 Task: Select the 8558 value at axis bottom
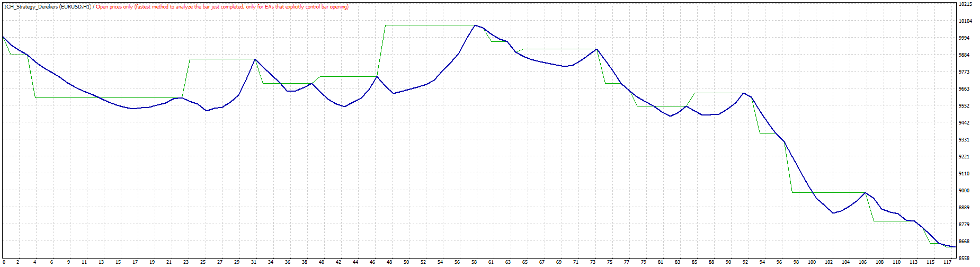[964, 259]
